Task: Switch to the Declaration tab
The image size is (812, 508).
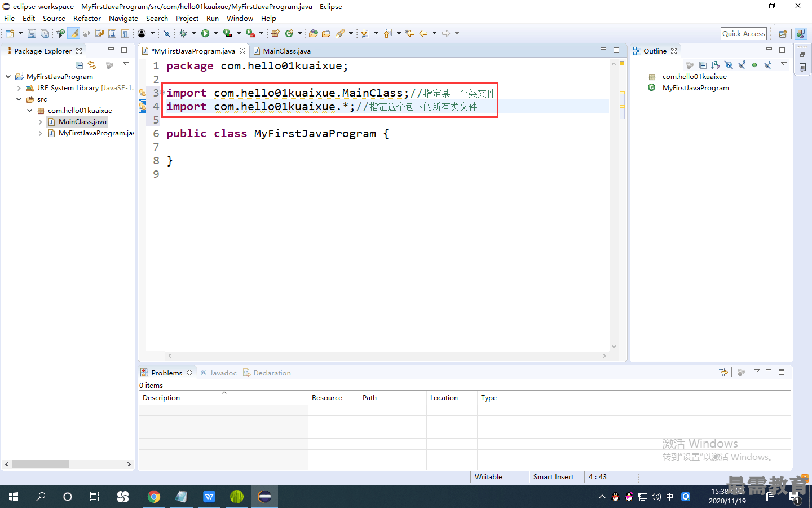Action: pos(267,373)
